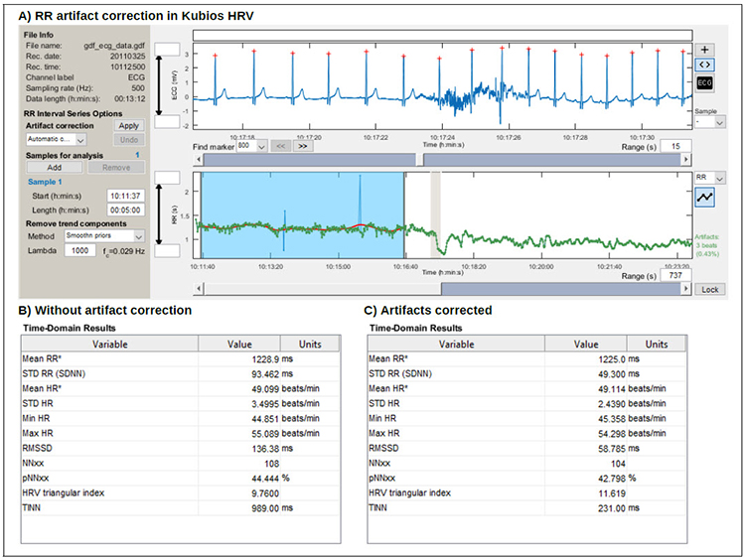Click the ECG vertical scale double arrow

(159, 85)
